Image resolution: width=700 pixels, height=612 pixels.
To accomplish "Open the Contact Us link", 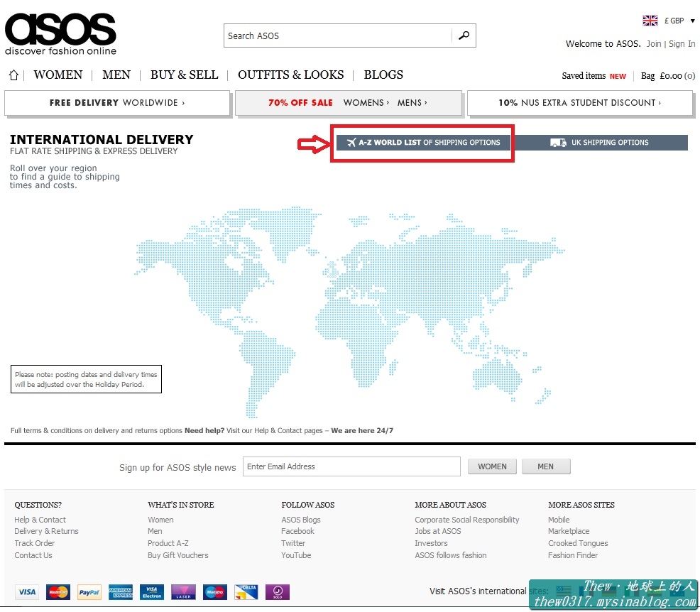I will pos(33,555).
